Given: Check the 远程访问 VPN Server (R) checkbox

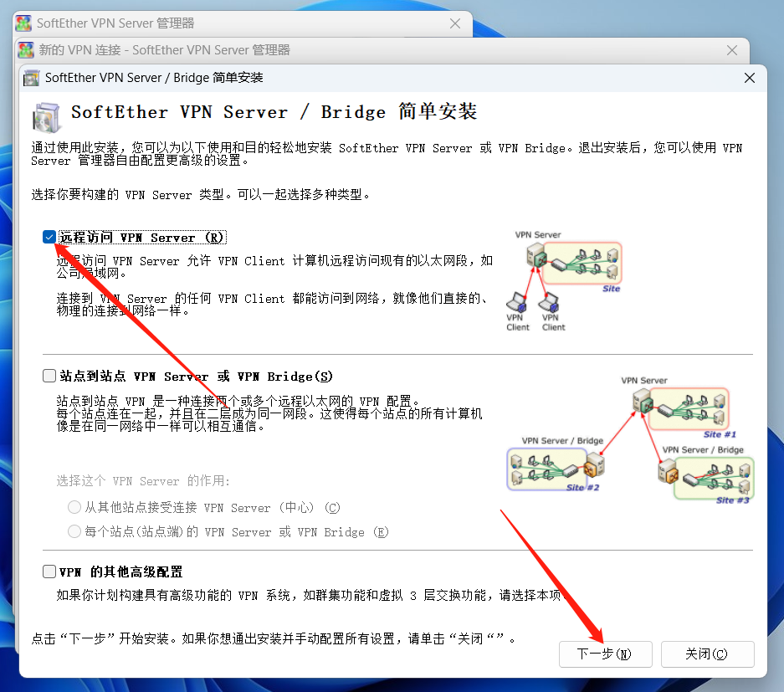Looking at the screenshot, I should [49, 237].
